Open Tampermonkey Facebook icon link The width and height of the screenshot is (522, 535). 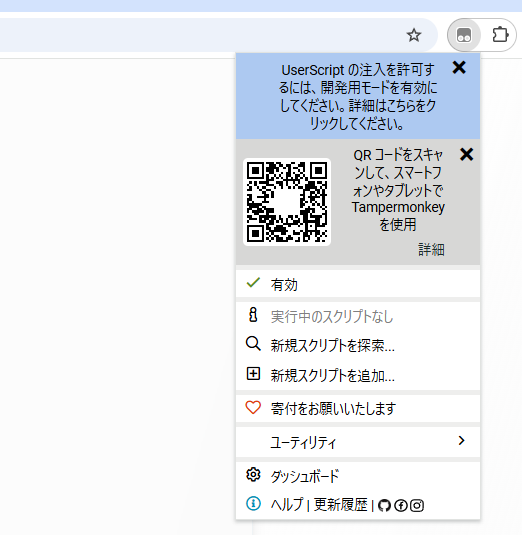[x=401, y=505]
